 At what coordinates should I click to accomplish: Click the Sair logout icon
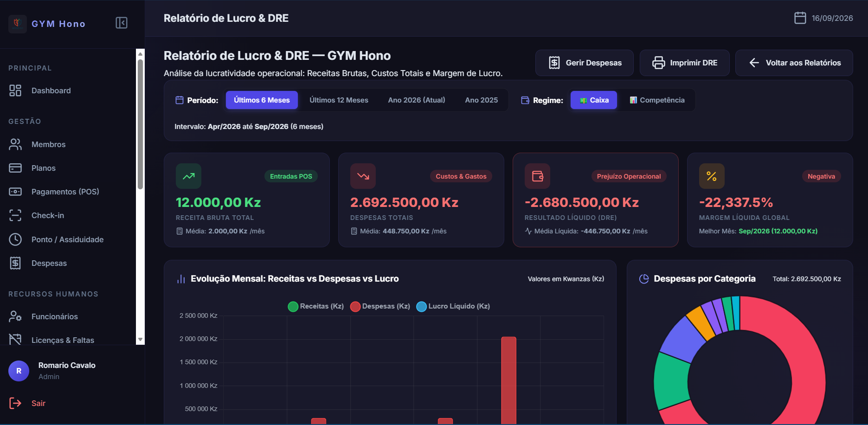[x=15, y=403]
